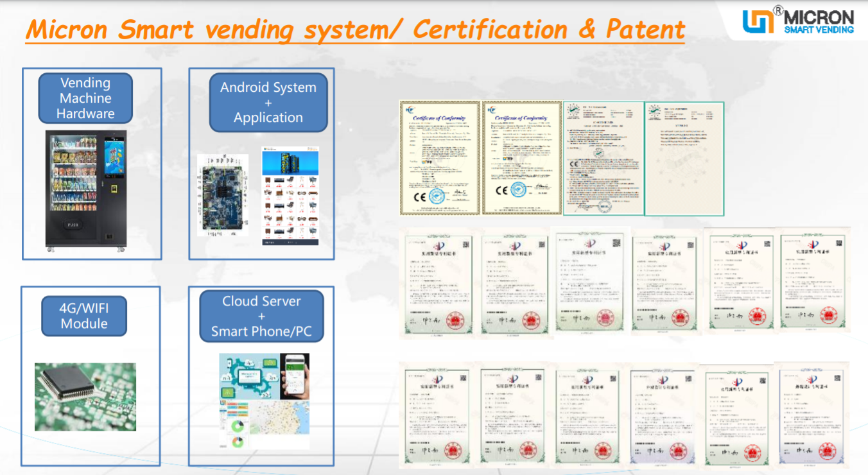Click the Micron Smart Vending logo

pos(798,21)
